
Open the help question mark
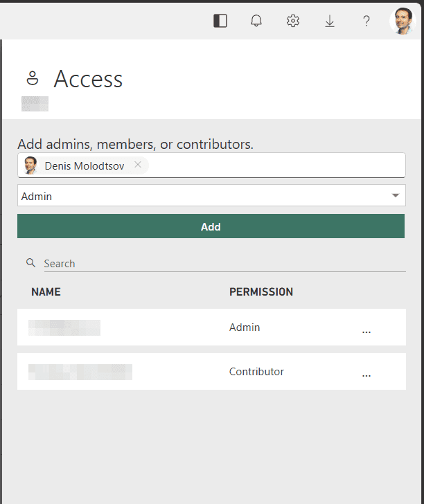[x=366, y=21]
